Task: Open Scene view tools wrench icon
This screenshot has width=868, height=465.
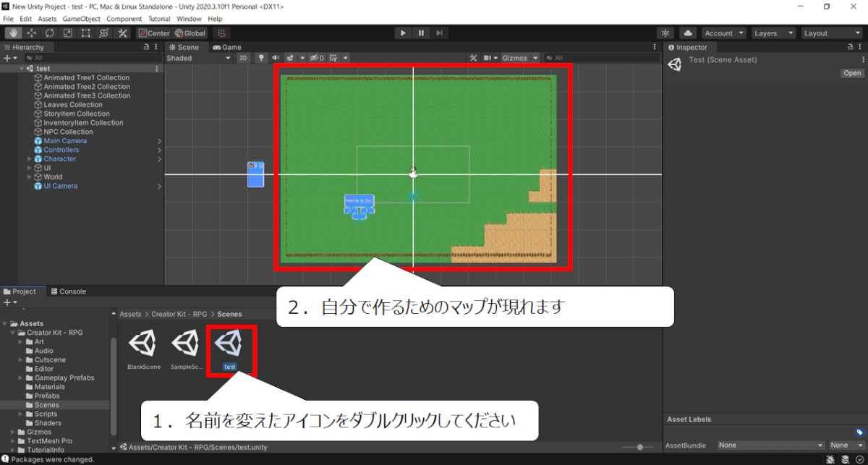Action: (474, 58)
